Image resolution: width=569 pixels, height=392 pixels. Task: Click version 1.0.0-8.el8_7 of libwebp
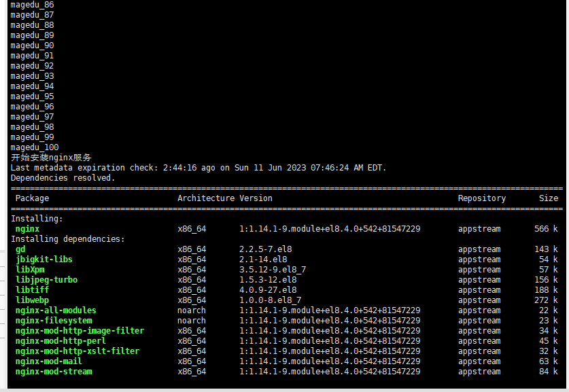tap(271, 300)
